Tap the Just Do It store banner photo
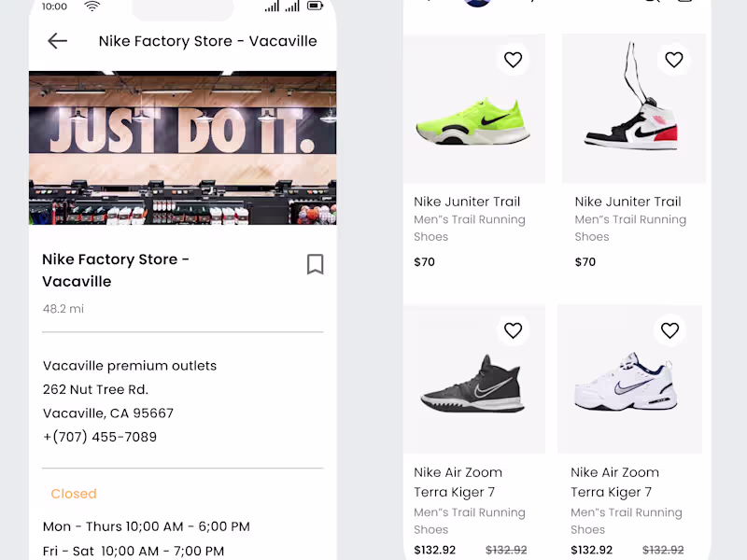 [183, 147]
